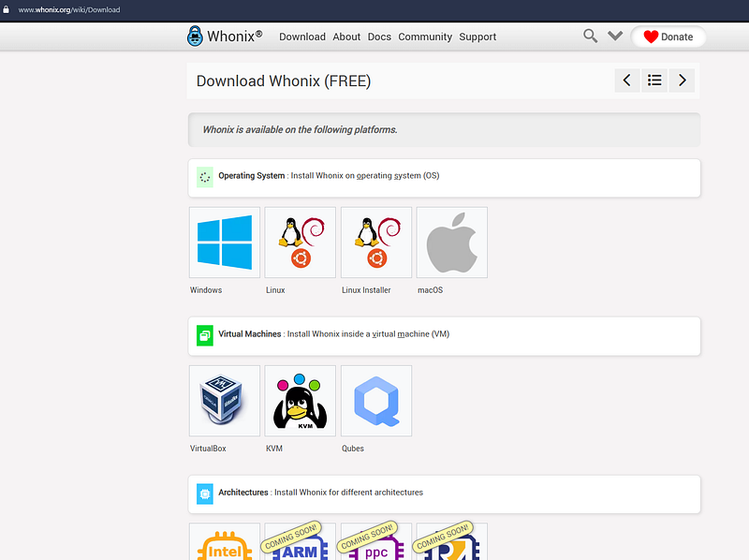Click the Linux text label
This screenshot has height=560, width=749.
coord(275,290)
